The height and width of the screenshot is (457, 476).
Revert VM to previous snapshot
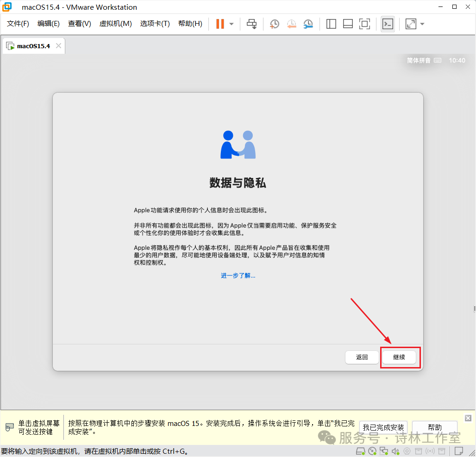[291, 24]
